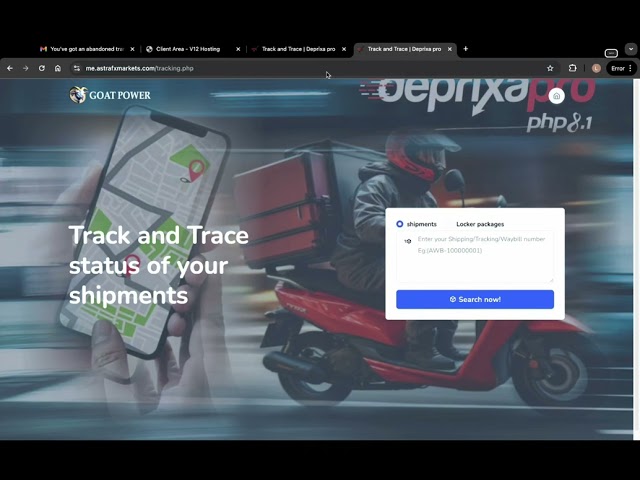Open the browser extensions puzzle icon
Screen dimensions: 640x480
point(573,68)
